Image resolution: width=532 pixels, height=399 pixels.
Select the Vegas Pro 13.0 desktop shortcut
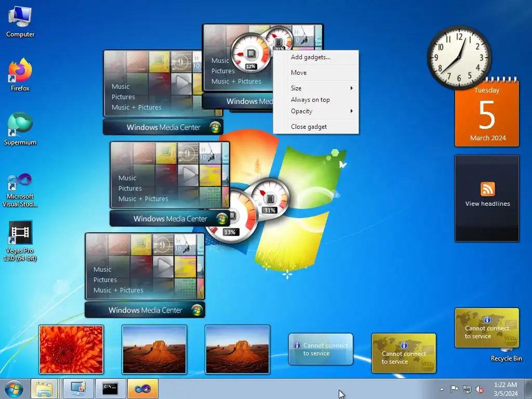(x=20, y=241)
